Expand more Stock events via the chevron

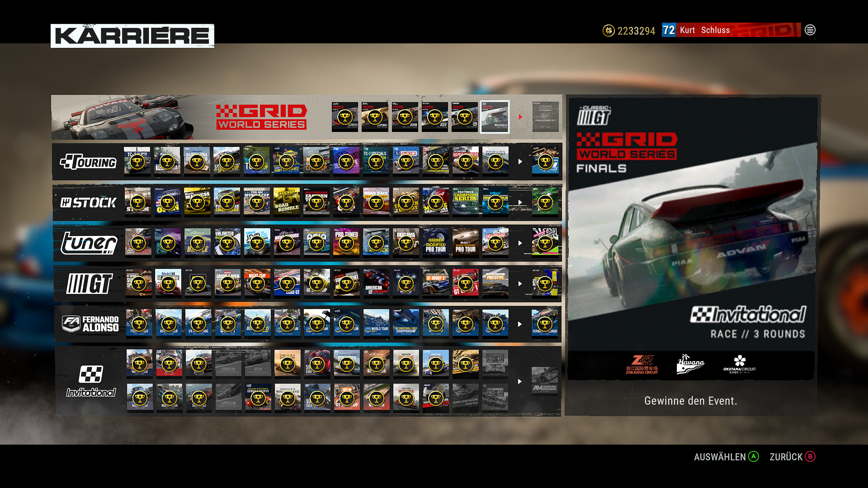click(520, 202)
